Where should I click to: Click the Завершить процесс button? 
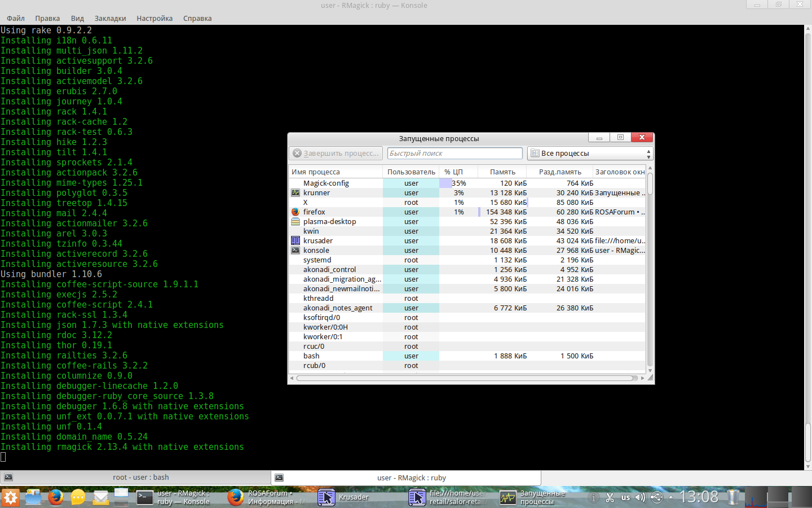(x=336, y=154)
